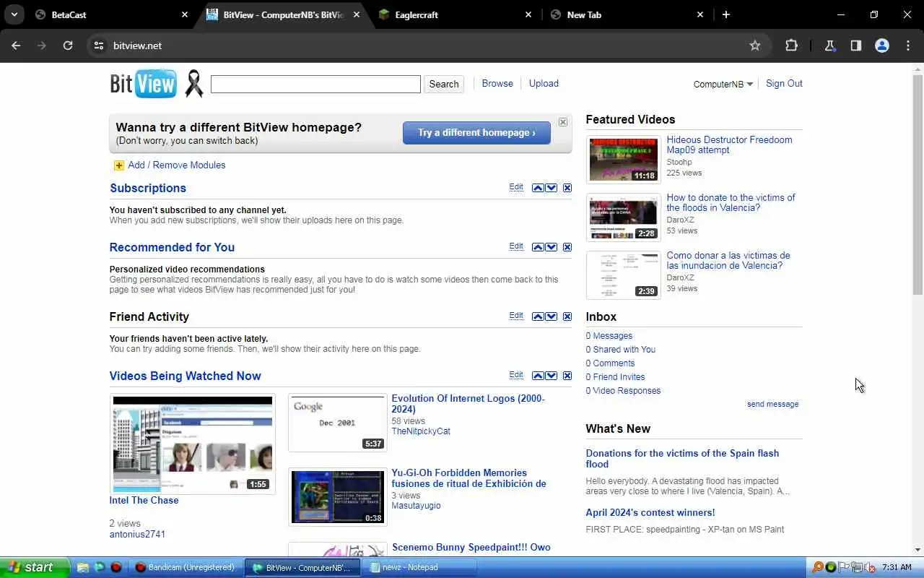
Task: Close the Eaglercraft tab
Action: tap(528, 14)
